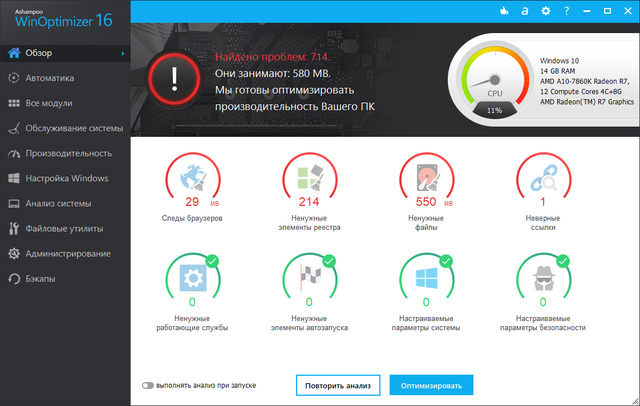This screenshot has width=640, height=406.
Task: Click the unneeded files hard drive icon
Action: (x=427, y=179)
